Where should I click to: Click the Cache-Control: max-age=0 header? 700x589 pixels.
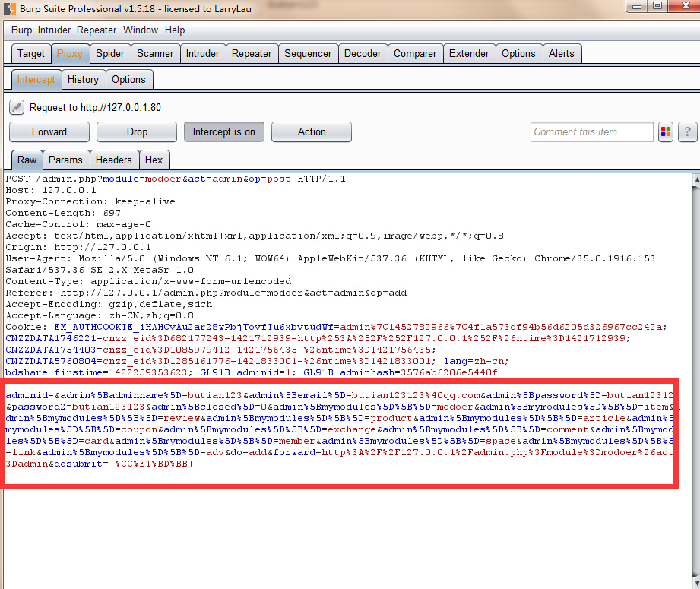(x=78, y=224)
